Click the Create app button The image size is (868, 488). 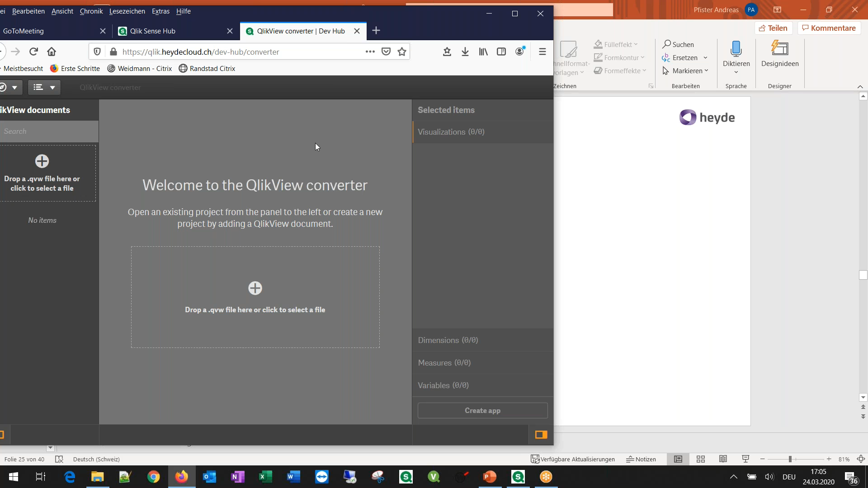[482, 410]
